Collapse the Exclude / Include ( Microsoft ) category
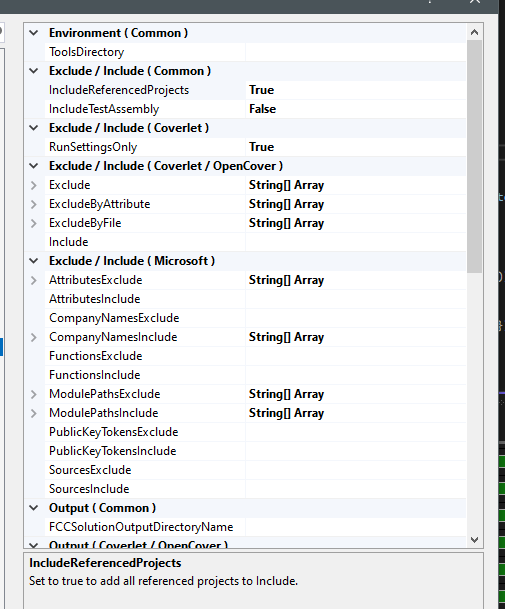The image size is (505, 609). (x=34, y=261)
